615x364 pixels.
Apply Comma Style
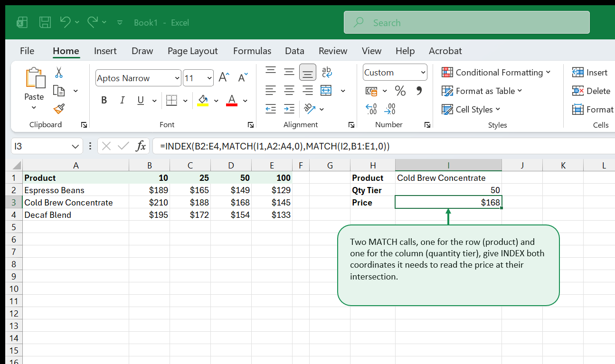tap(419, 90)
